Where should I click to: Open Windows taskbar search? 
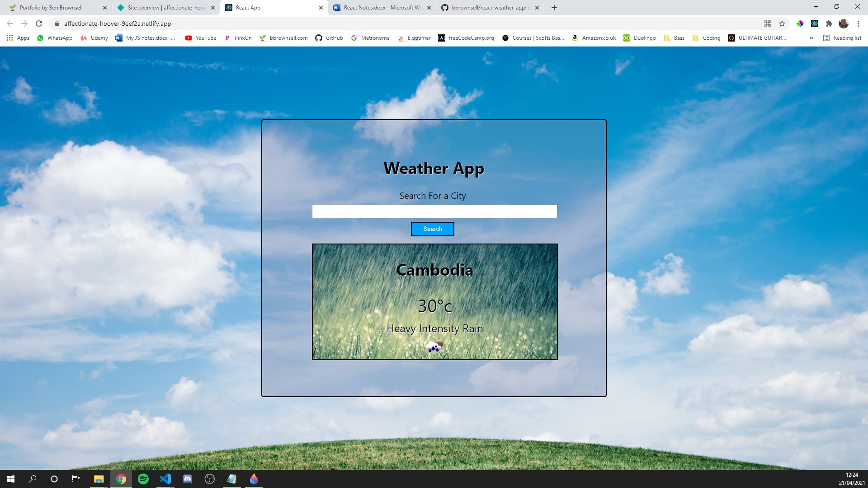(x=33, y=479)
